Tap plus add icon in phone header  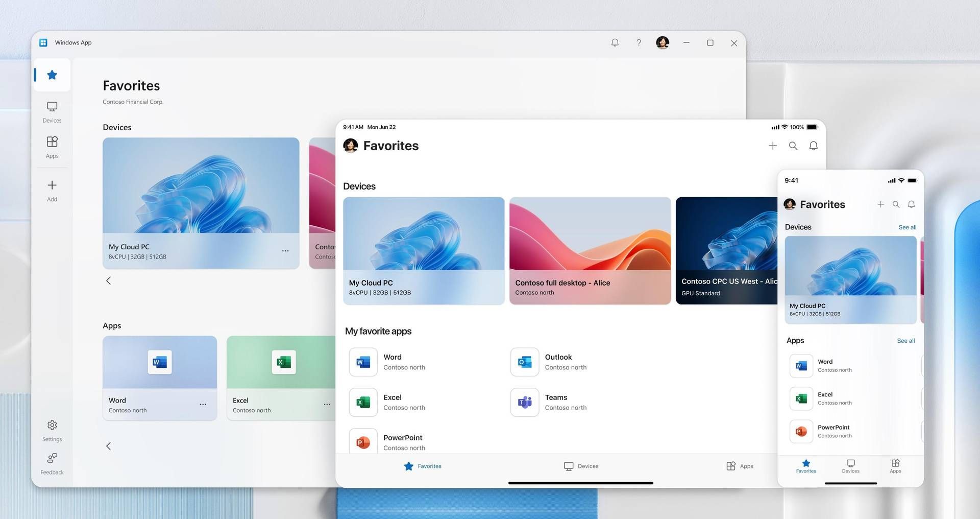tap(880, 204)
